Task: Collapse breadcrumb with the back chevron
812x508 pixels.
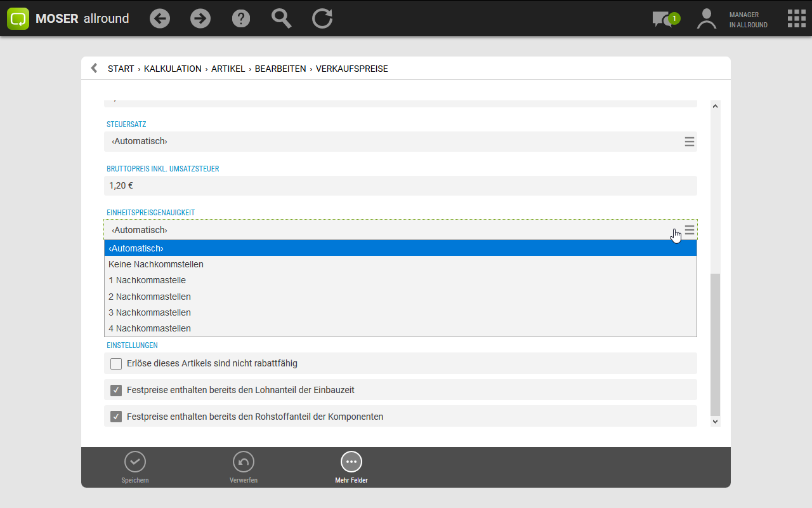Action: [x=94, y=69]
